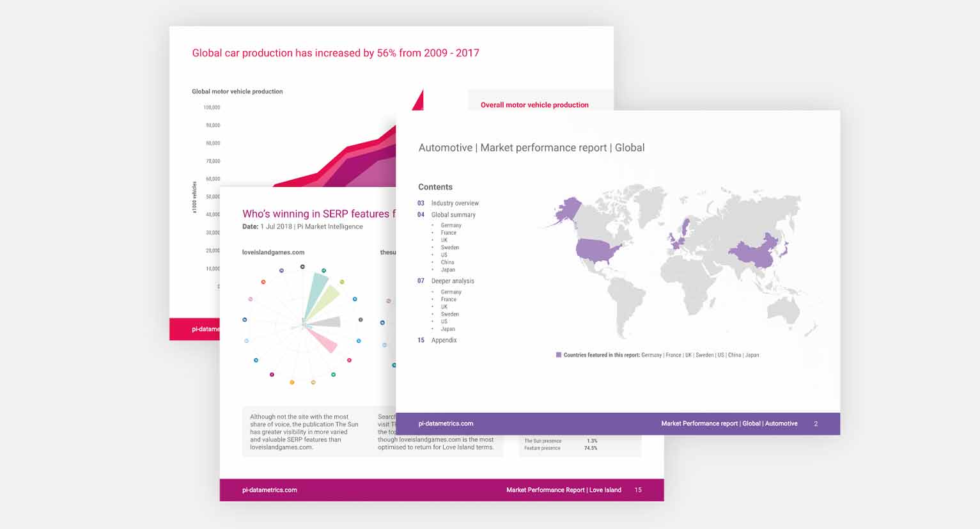Click the loveislandgames.com chart label

pos(273,253)
